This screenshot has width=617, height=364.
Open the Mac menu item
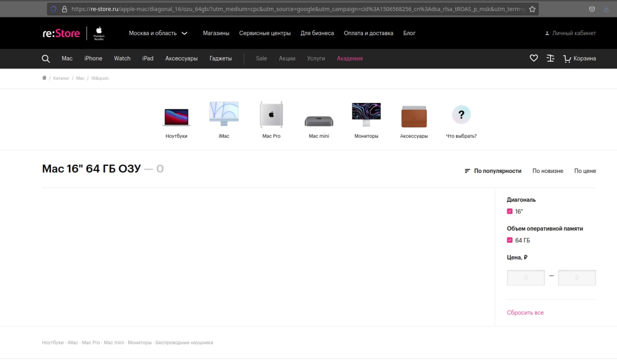click(67, 58)
